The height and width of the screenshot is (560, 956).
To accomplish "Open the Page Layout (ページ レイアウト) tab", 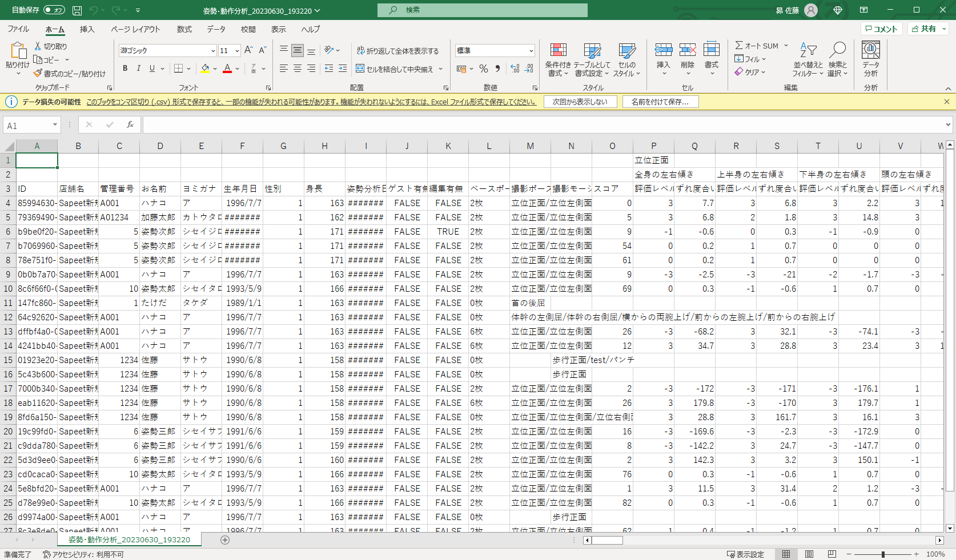I will 135,29.
